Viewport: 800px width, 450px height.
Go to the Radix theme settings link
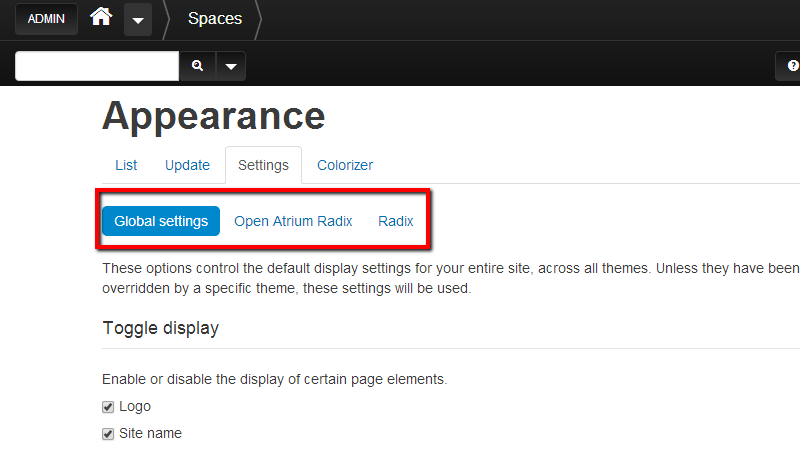(396, 221)
